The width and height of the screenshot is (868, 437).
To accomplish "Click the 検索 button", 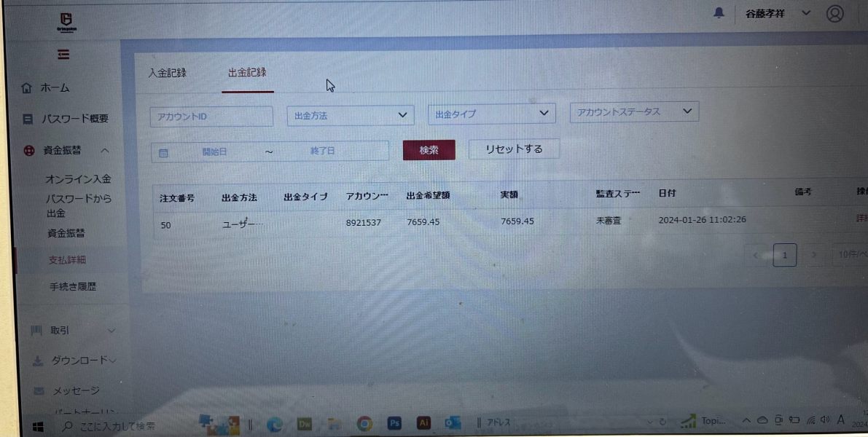I will click(x=429, y=150).
